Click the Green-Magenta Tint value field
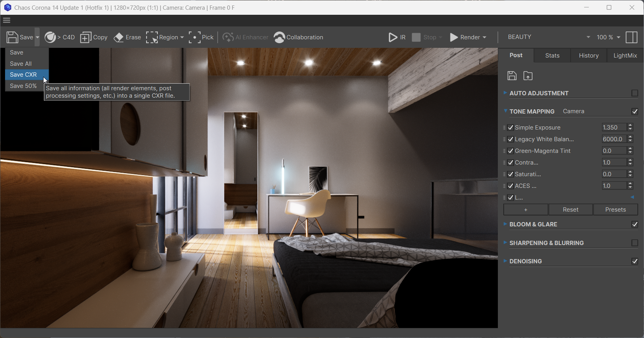Image resolution: width=644 pixels, height=338 pixels. coord(614,151)
